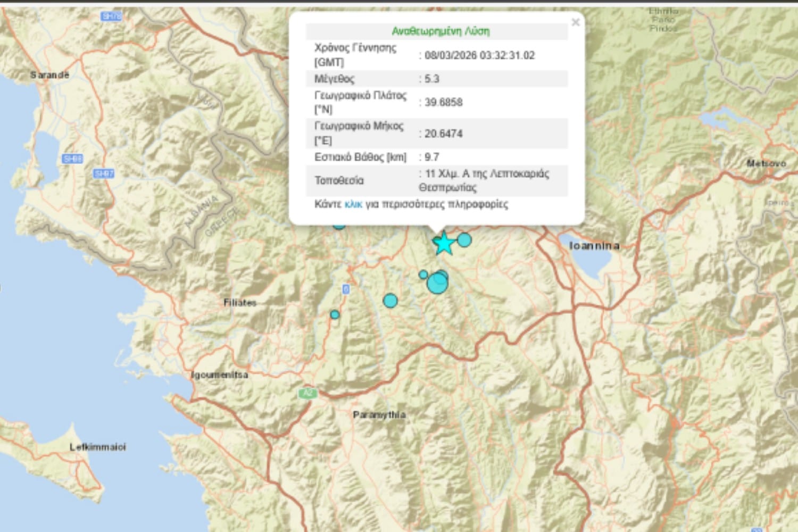The width and height of the screenshot is (798, 532).
Task: Click the Igoumenitsa town label
Action: pos(219,375)
